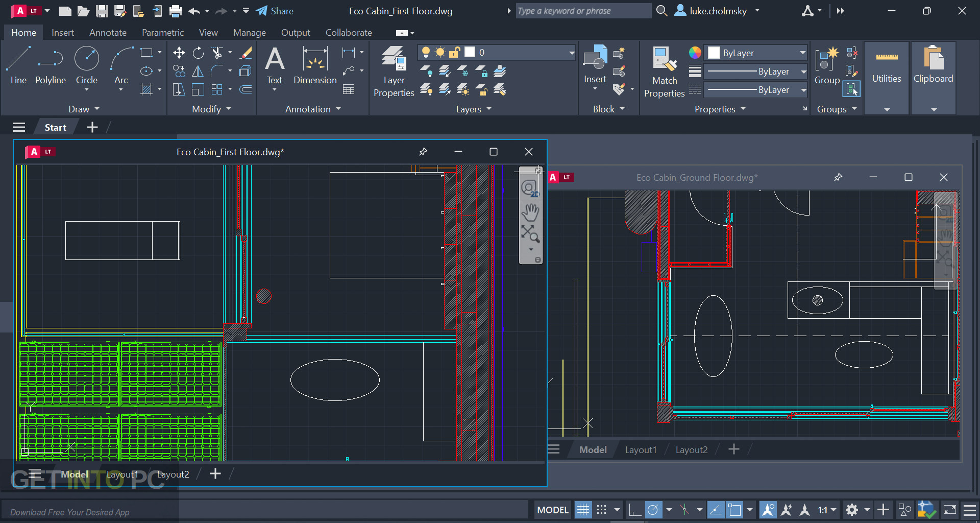Expand the Draw panel
The width and height of the screenshot is (980, 523).
coord(84,109)
